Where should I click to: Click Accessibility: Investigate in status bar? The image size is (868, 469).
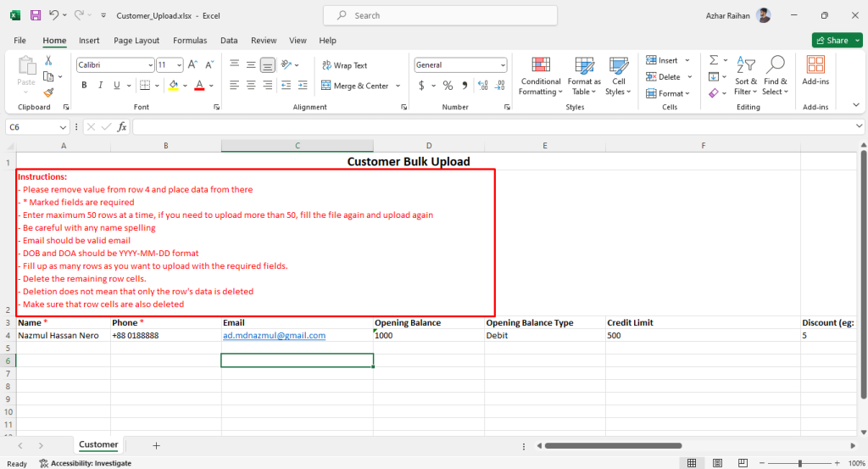coord(86,463)
